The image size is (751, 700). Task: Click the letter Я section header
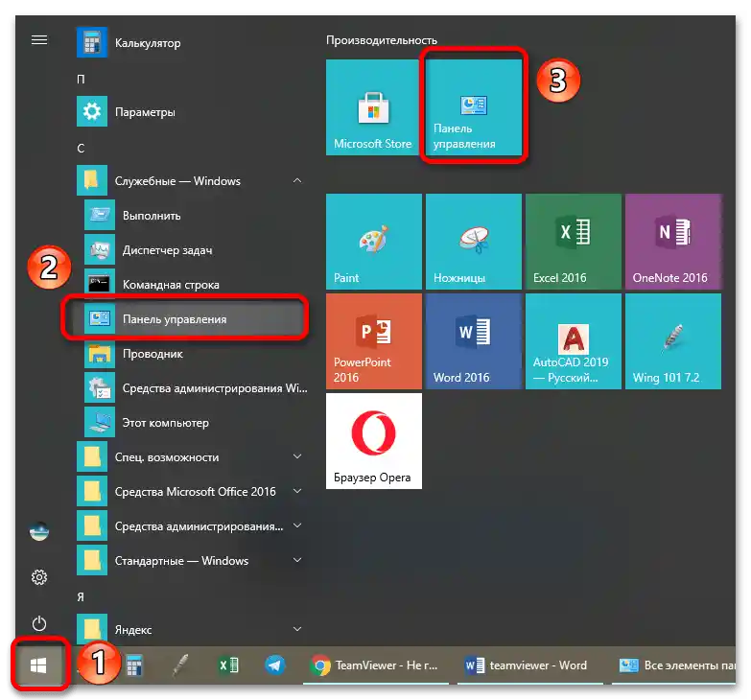[81, 596]
